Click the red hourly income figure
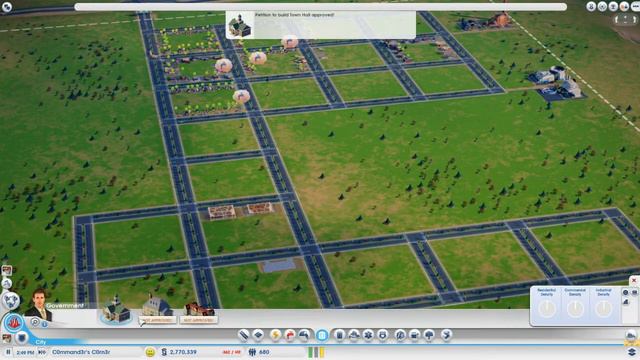 [231, 352]
